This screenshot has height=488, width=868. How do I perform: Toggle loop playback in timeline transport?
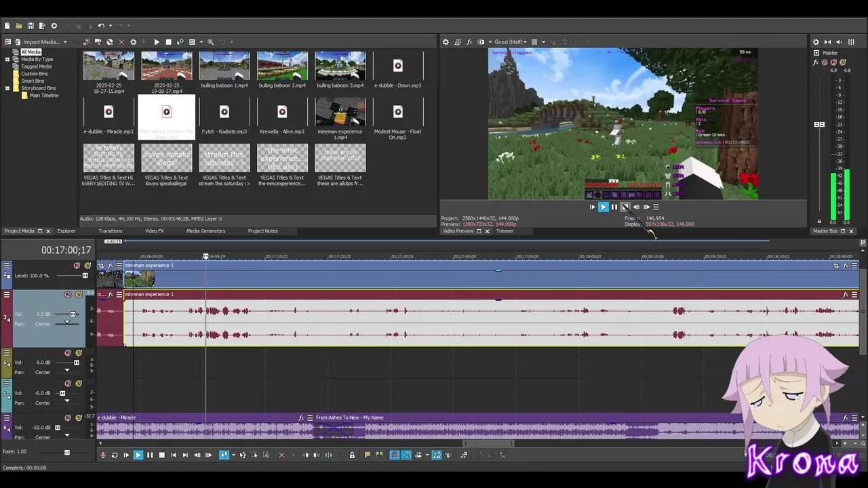115,455
